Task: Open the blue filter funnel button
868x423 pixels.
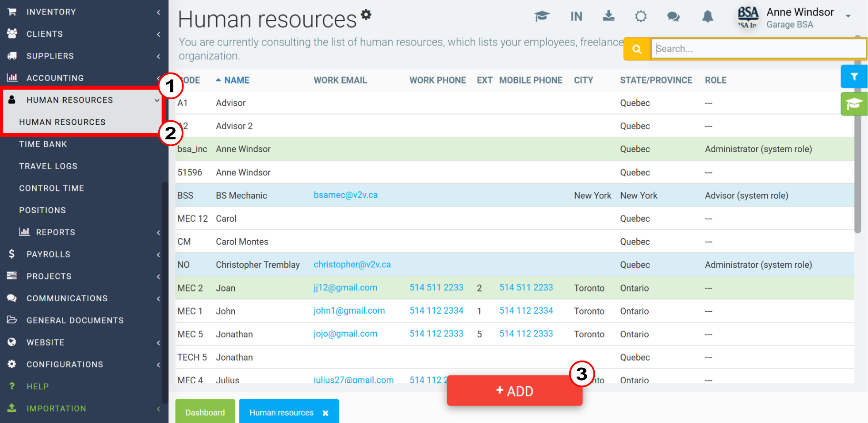Action: (x=854, y=77)
